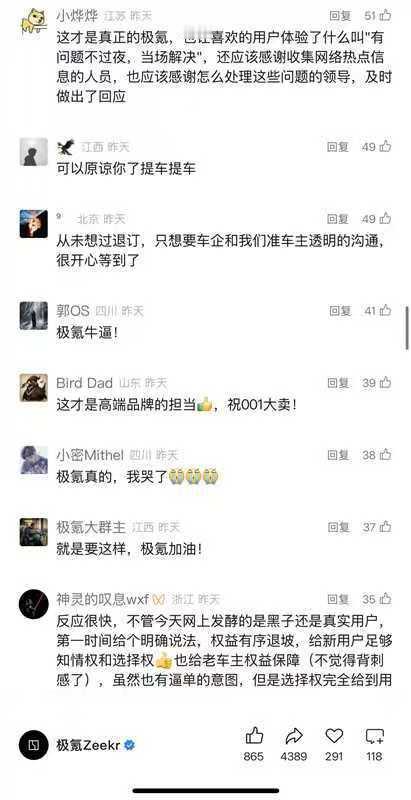Like 小密Mithel's comment thumbs-up
This screenshot has height=800, width=411.
click(x=386, y=455)
